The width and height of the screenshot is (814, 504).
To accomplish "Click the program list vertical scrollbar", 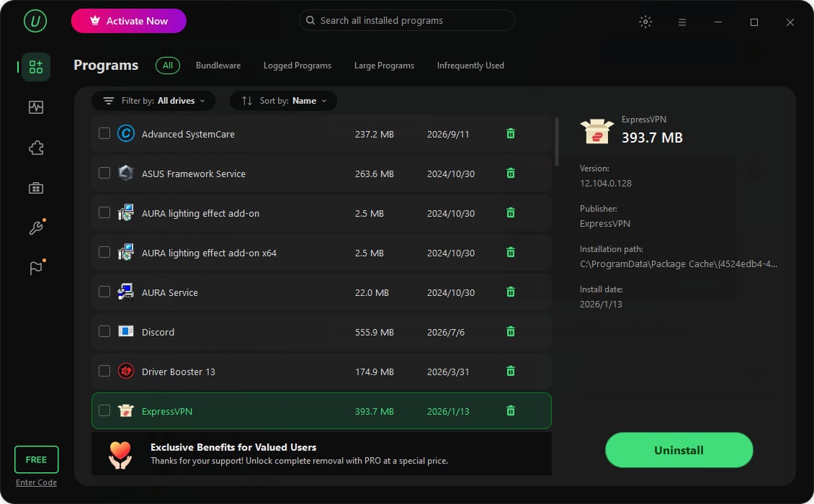I will 557,141.
